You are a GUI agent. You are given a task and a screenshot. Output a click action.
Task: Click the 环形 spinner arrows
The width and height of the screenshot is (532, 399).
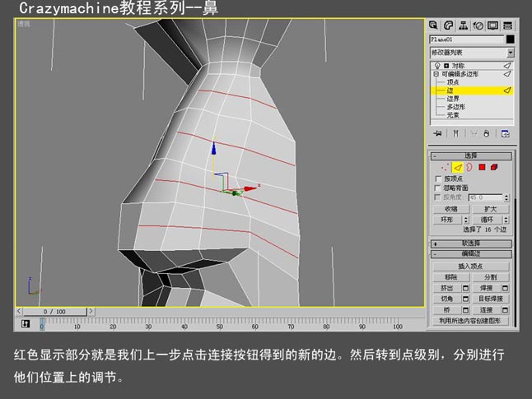[466, 220]
